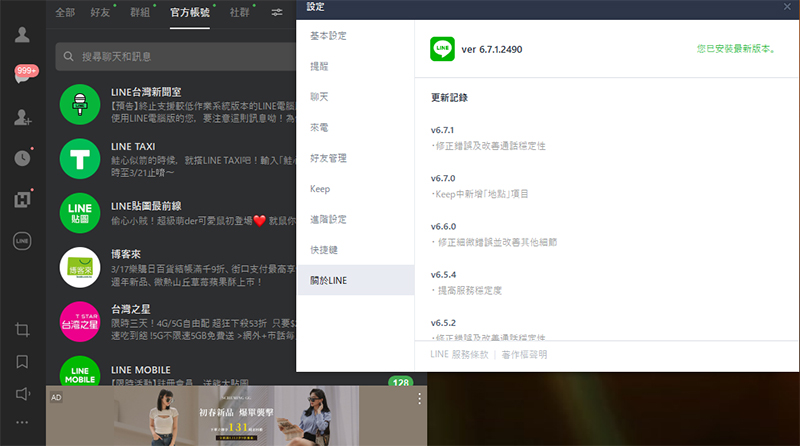The height and width of the screenshot is (446, 800).
Task: Click the v6.7.1 changelog heading
Action: pos(442,130)
